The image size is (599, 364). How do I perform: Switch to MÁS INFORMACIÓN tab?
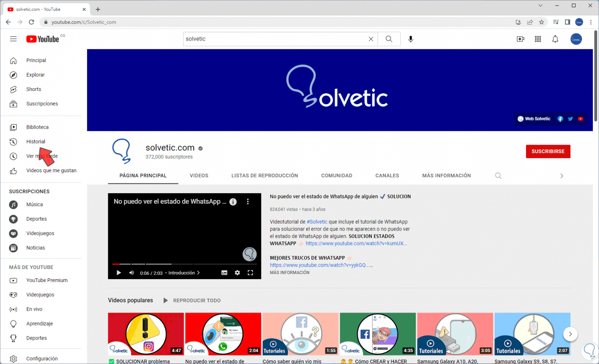[447, 175]
